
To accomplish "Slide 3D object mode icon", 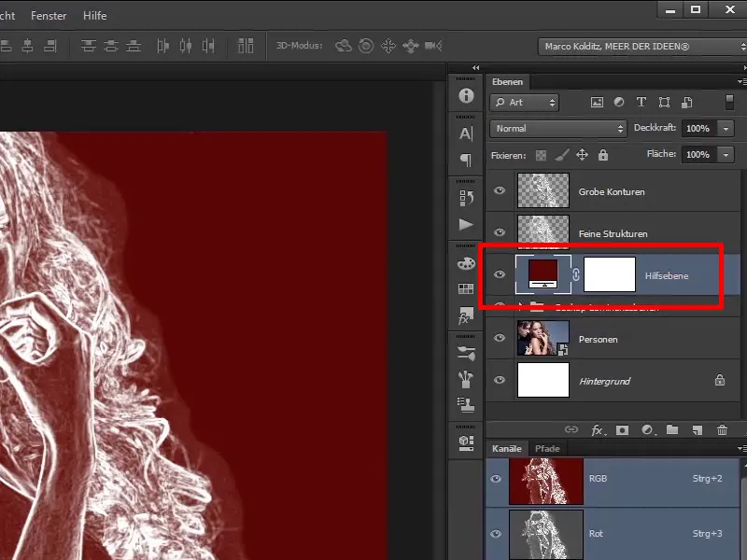I will pyautogui.click(x=410, y=46).
